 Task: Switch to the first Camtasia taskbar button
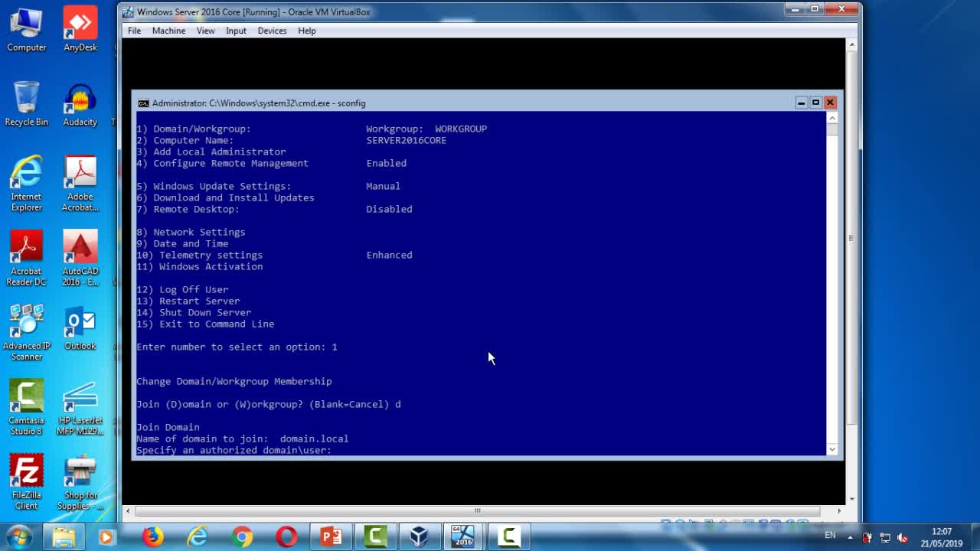click(x=375, y=537)
